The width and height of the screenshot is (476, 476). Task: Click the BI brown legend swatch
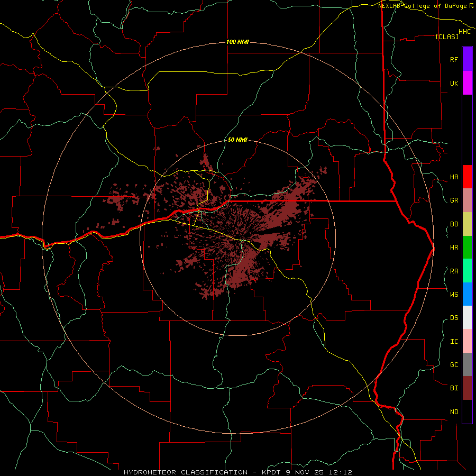[467, 388]
